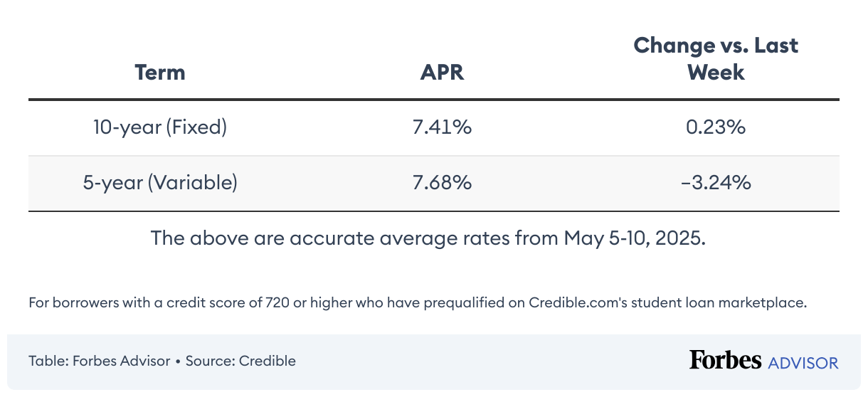Select the 5-year (Variable) term cell

tap(160, 183)
